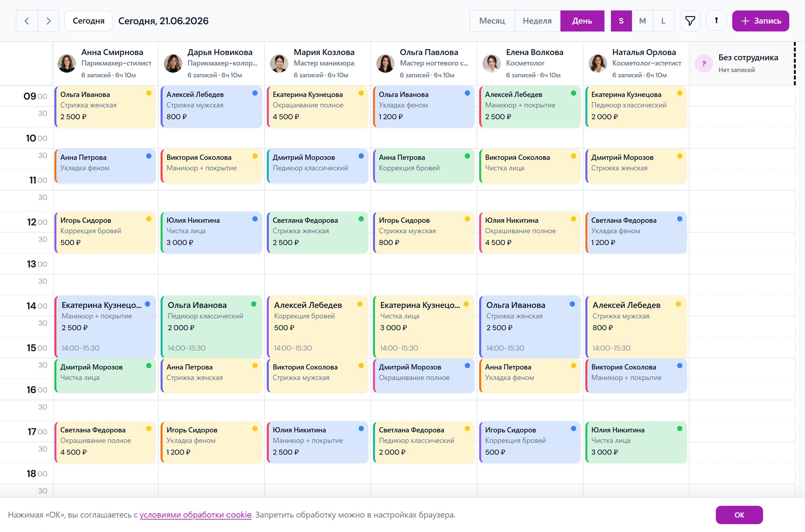Open Екатерина Кузнецо... Чистка лица 14:00 card

click(424, 327)
